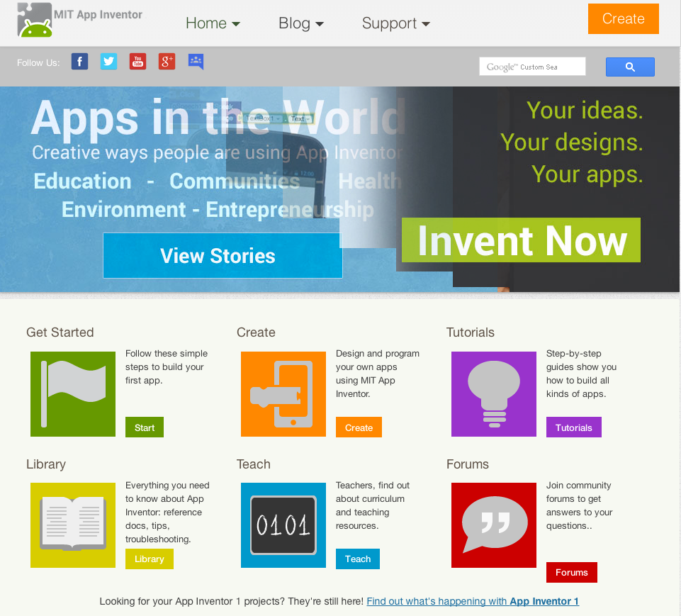
Task: Click the "Your ideas." banner text
Action: (585, 110)
